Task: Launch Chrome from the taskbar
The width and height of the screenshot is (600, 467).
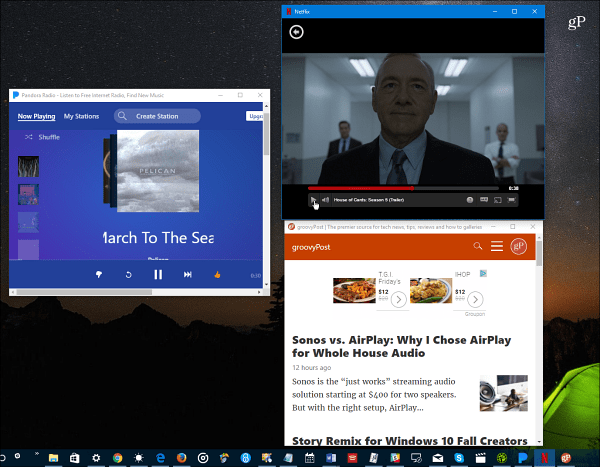Action: point(117,457)
